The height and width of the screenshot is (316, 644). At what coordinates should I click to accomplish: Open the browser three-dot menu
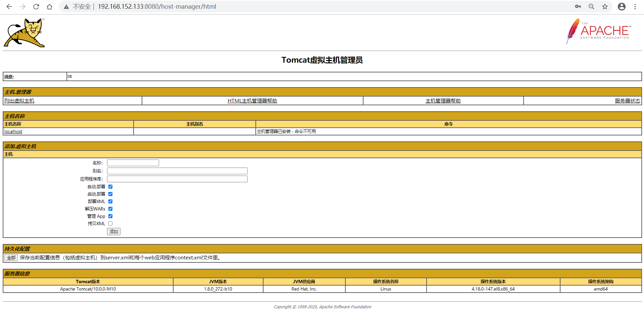click(635, 7)
